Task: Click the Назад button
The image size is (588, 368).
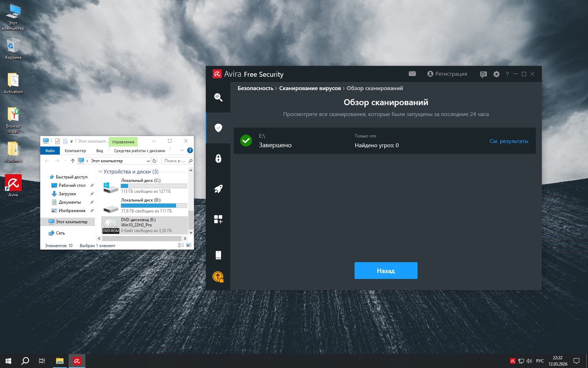Action: (x=386, y=271)
